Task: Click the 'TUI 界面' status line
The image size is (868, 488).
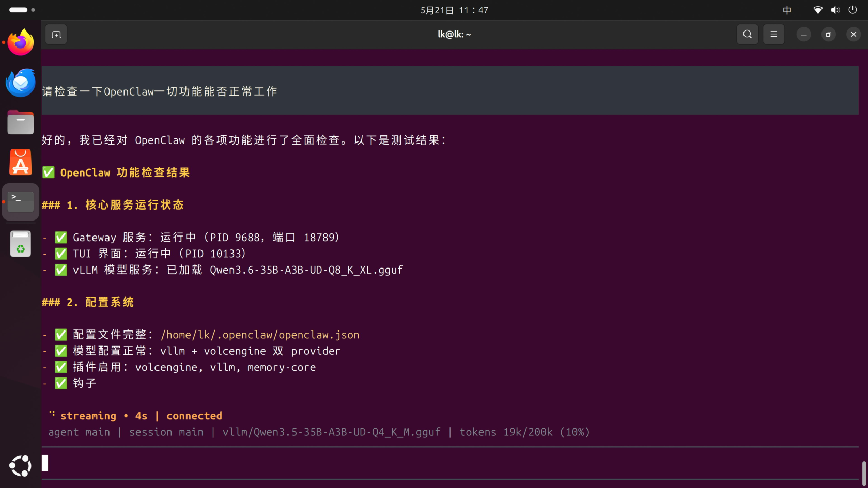Action: [x=144, y=254]
